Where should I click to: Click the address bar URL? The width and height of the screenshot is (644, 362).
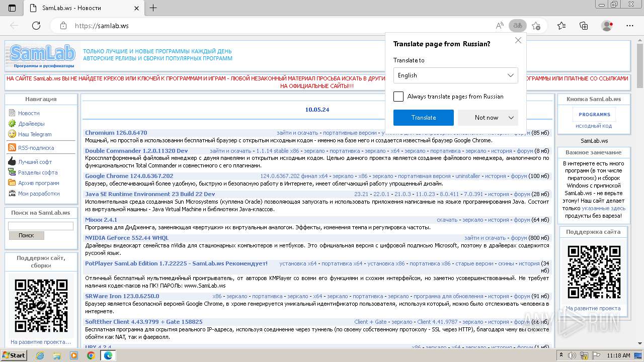click(102, 26)
